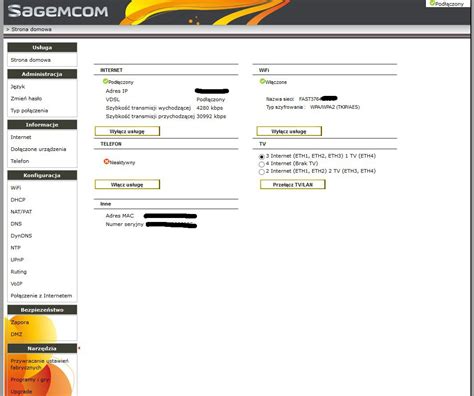Click the Usługa section header
Image resolution: width=474 pixels, height=396 pixels.
(x=42, y=47)
